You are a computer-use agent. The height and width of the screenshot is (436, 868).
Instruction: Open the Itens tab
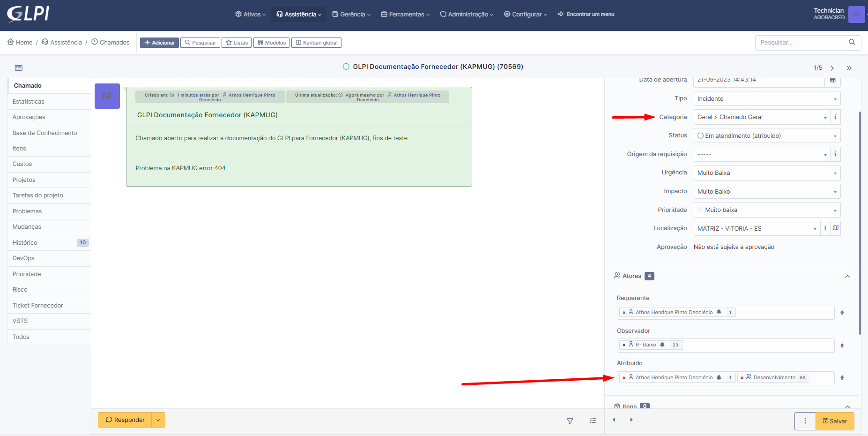(49, 149)
